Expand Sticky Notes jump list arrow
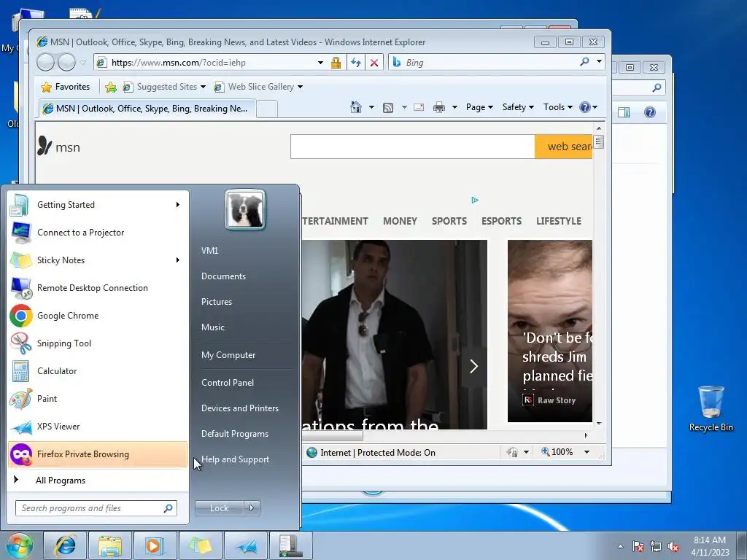 pyautogui.click(x=178, y=260)
